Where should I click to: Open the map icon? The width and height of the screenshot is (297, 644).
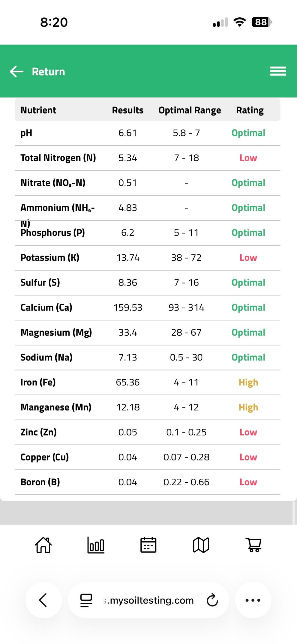click(x=201, y=545)
